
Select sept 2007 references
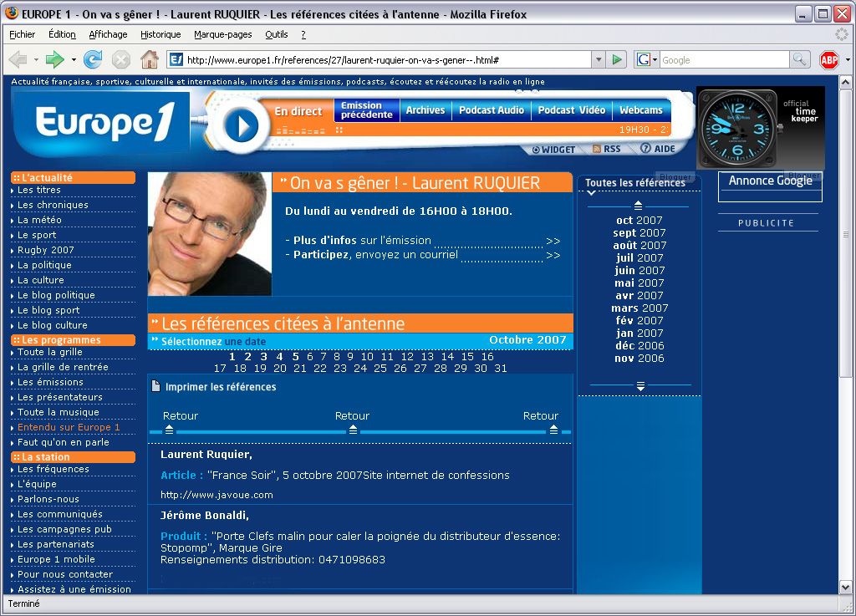click(x=639, y=233)
